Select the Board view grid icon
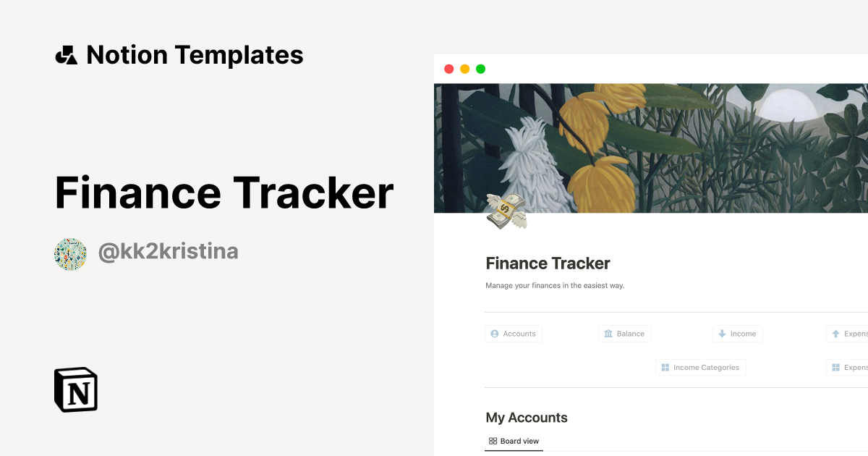 pyautogui.click(x=493, y=441)
